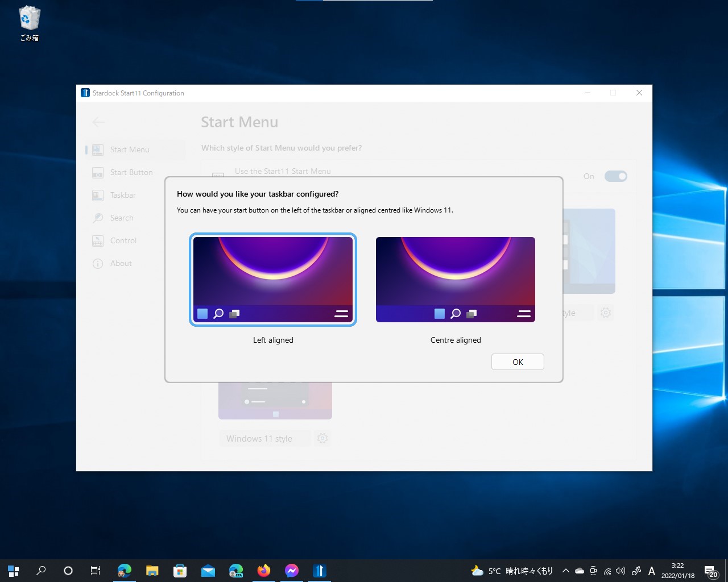This screenshot has height=582, width=728.
Task: Open taskbar Search magnifier
Action: coord(41,571)
